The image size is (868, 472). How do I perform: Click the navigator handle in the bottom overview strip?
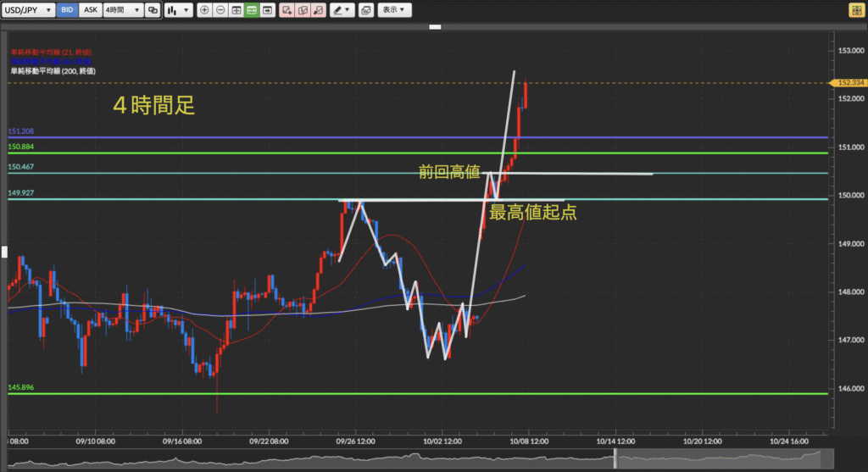click(615, 459)
